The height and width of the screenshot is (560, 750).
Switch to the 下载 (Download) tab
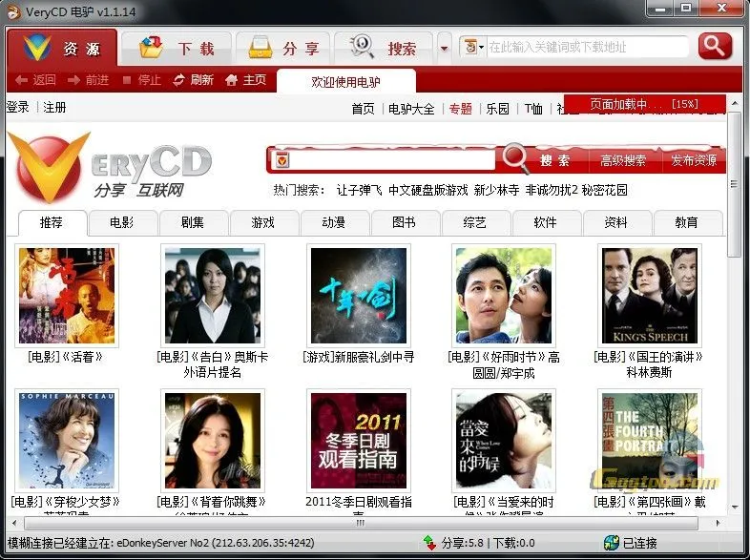[177, 49]
